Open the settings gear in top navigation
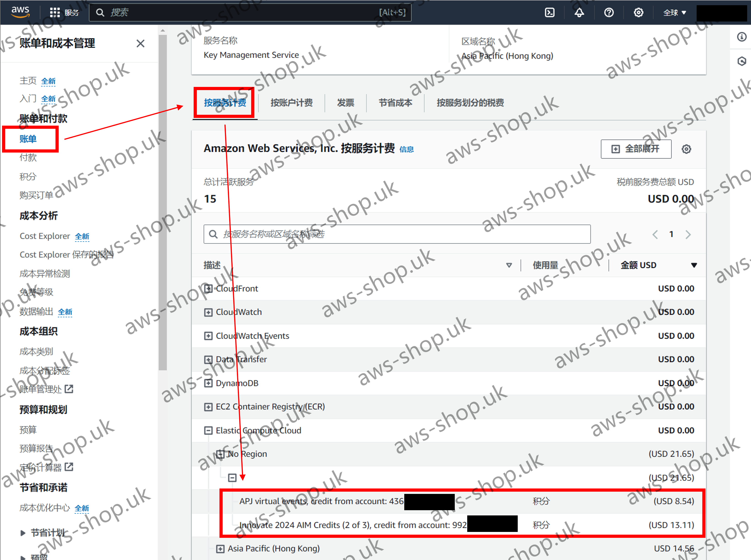Viewport: 751px width, 560px height. pyautogui.click(x=638, y=12)
